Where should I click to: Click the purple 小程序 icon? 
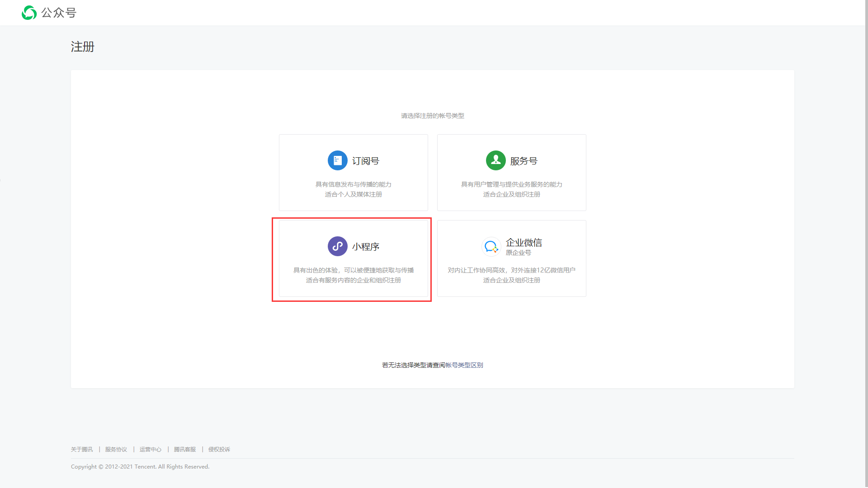[x=337, y=246]
